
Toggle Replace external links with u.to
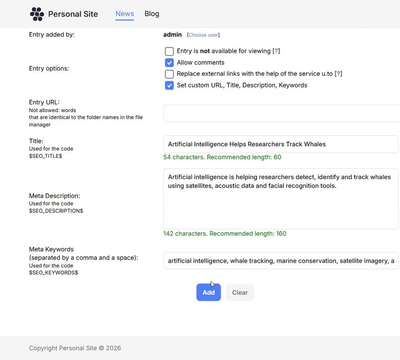coord(169,74)
